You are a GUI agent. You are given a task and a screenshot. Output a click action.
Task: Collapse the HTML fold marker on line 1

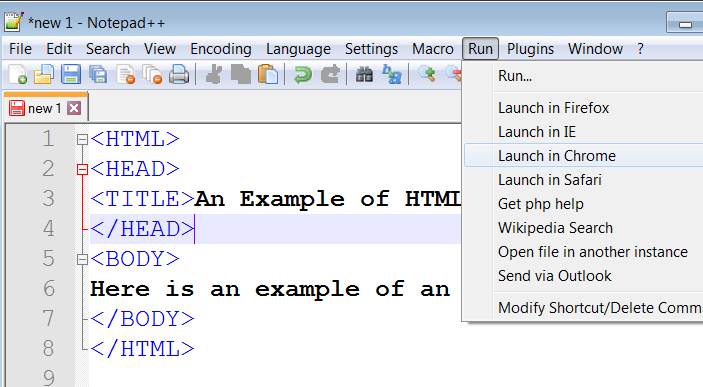[82, 139]
